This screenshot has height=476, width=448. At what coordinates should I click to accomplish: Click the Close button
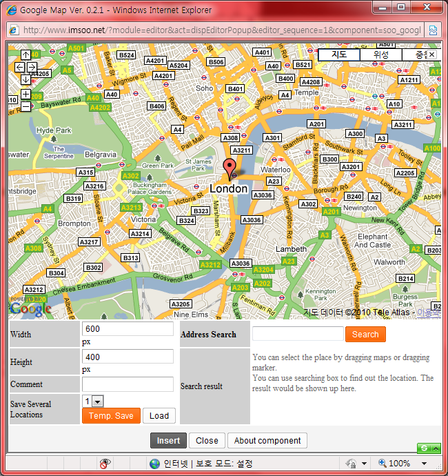click(x=207, y=441)
